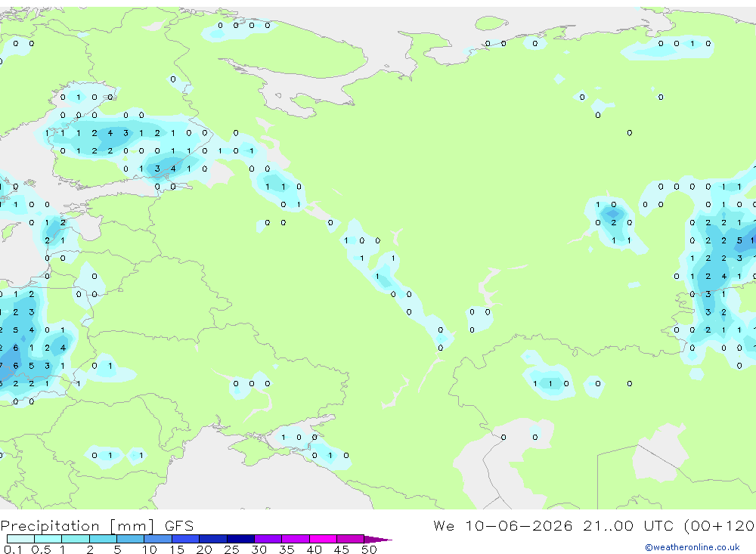Pick the legend swatch between 15 and 20 mm

[x=186, y=539]
